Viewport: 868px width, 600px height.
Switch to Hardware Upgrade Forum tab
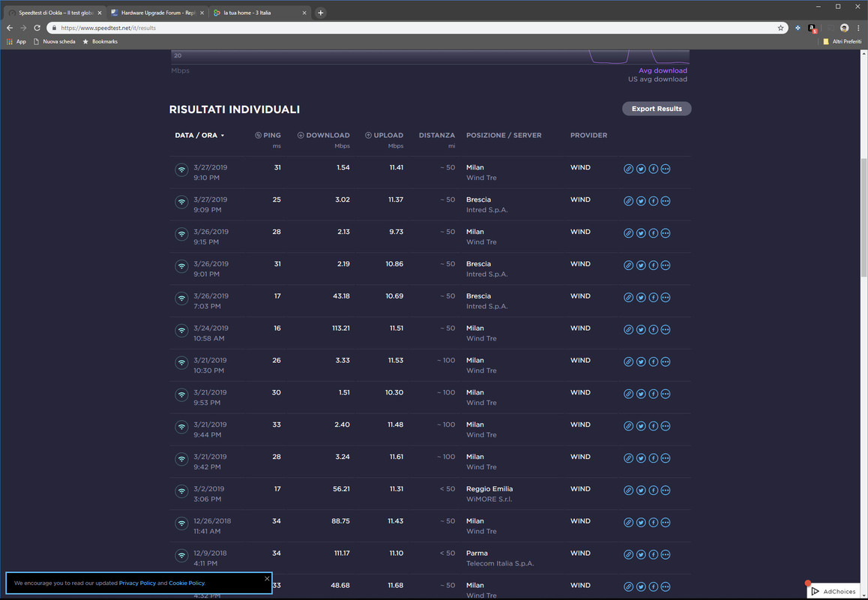click(157, 13)
